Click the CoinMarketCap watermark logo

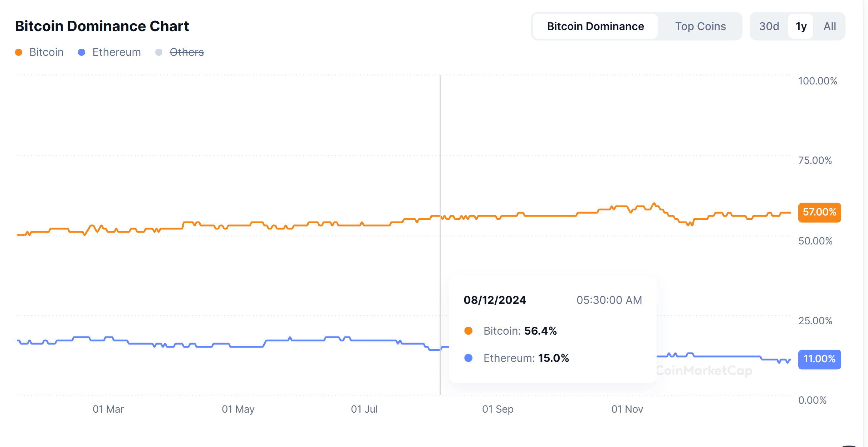[x=704, y=370]
